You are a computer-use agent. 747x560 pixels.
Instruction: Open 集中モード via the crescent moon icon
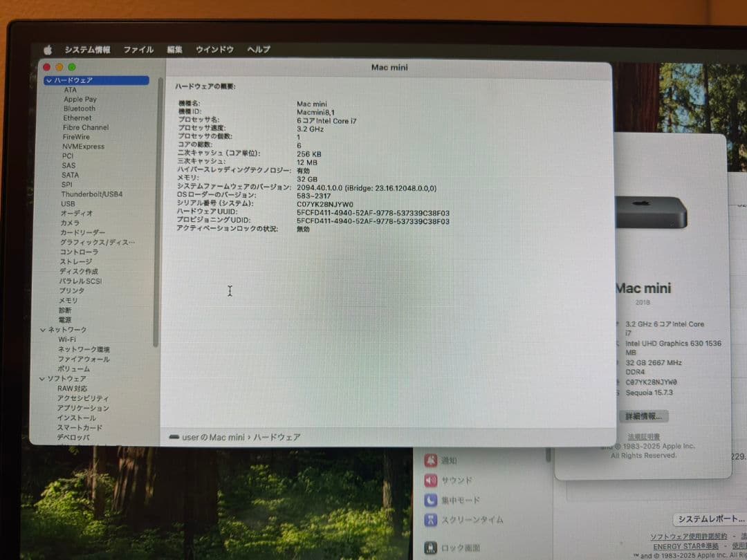coord(432,500)
